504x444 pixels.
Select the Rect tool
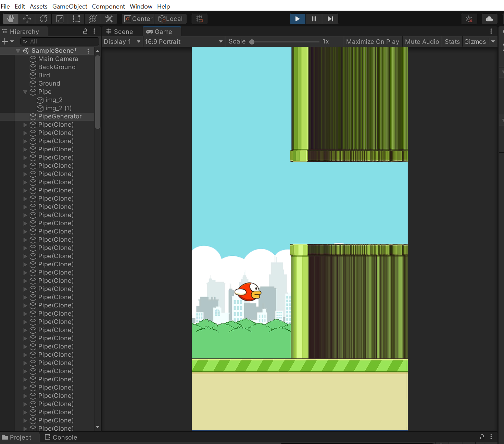[x=76, y=19]
